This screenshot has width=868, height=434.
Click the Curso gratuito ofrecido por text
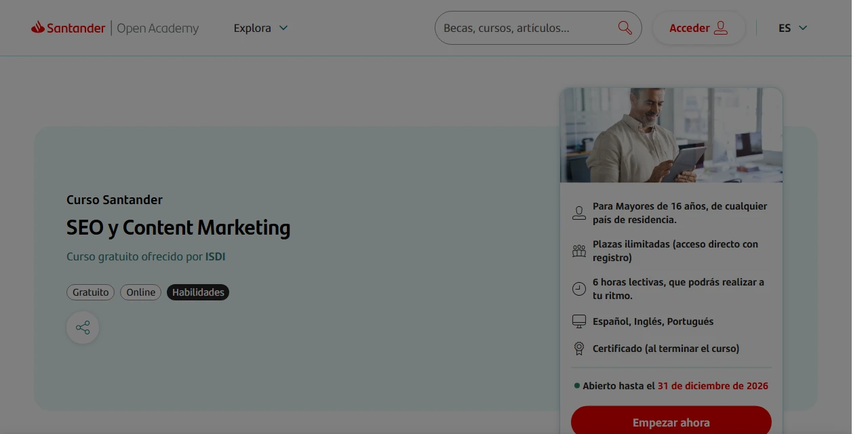click(135, 256)
